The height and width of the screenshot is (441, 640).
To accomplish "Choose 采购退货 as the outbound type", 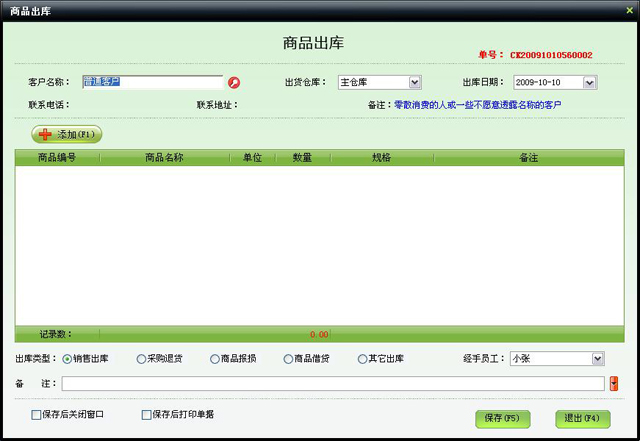I will pyautogui.click(x=142, y=358).
